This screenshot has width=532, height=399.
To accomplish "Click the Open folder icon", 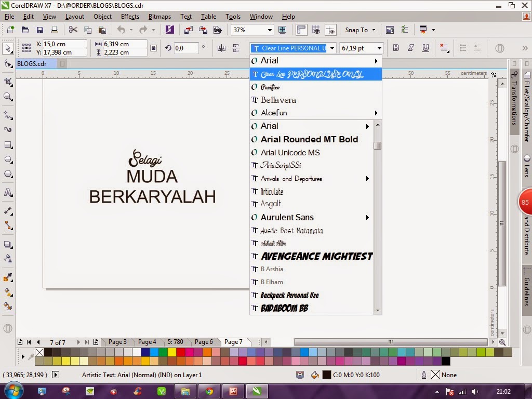I will pyautogui.click(x=25, y=30).
